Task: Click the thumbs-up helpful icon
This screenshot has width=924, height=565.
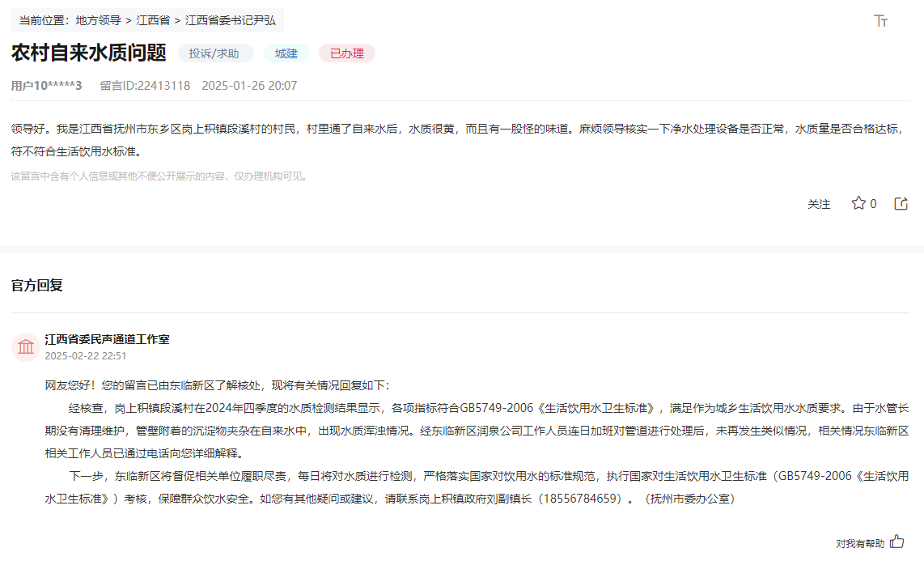Action: (896, 542)
